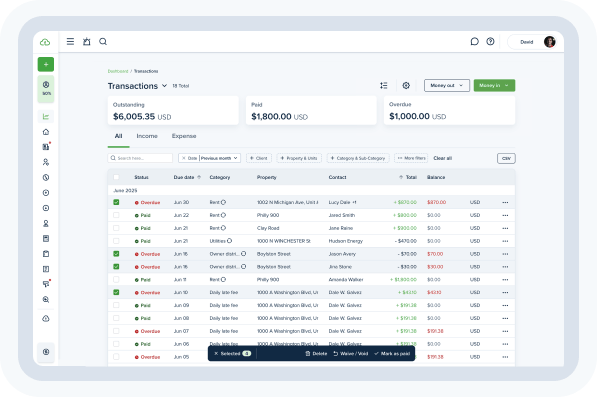Viewport: 597px width, 397px height.
Task: Open the accounting chart icon in sidebar
Action: pyautogui.click(x=46, y=116)
